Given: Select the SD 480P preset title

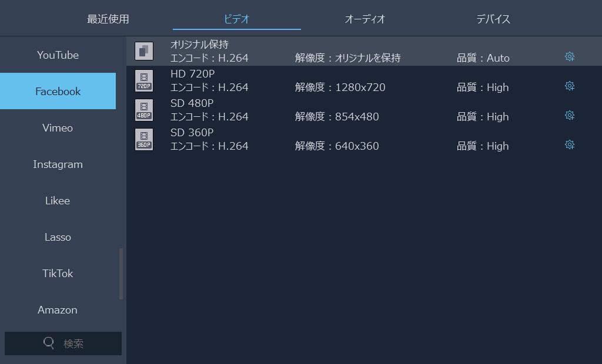Looking at the screenshot, I should click(x=192, y=103).
